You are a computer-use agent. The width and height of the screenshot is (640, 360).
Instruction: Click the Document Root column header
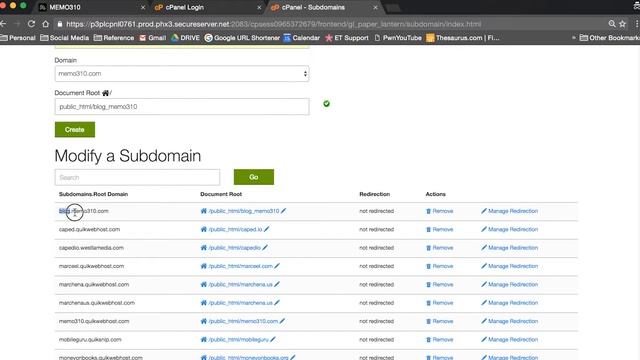[x=221, y=194]
